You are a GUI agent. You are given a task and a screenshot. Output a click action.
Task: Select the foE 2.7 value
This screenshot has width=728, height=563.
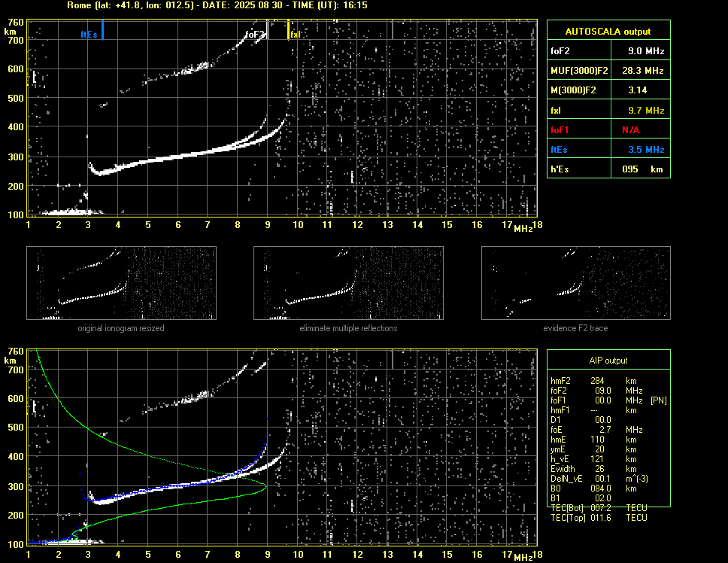click(x=605, y=430)
